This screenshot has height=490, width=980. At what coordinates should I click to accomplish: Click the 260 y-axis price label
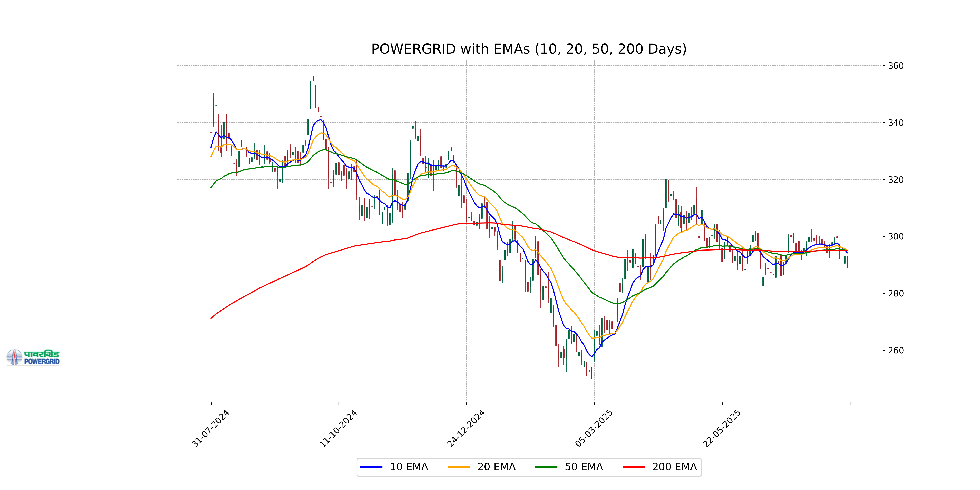coord(896,350)
